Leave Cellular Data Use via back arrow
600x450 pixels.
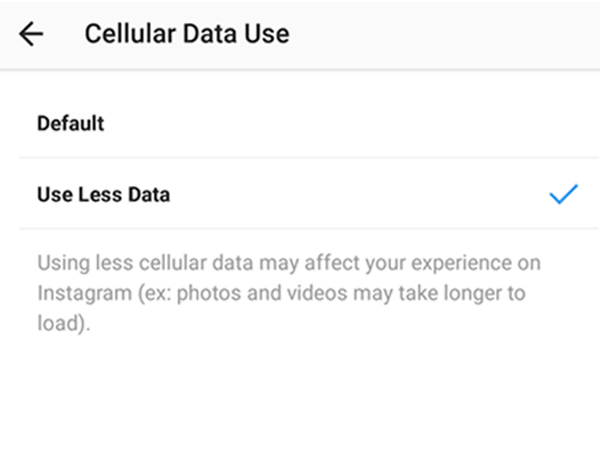coord(32,34)
